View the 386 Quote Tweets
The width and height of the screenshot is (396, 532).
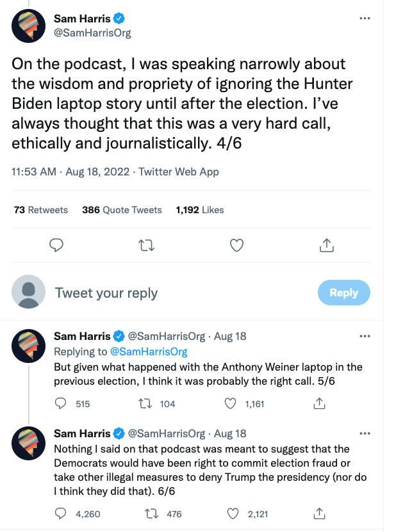[122, 210]
